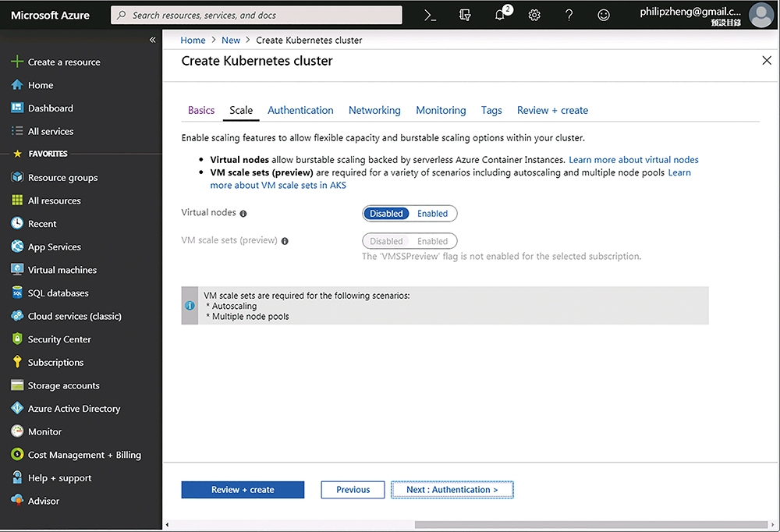The height and width of the screenshot is (532, 780).
Task: Switch to the Basics tab
Action: [x=201, y=110]
